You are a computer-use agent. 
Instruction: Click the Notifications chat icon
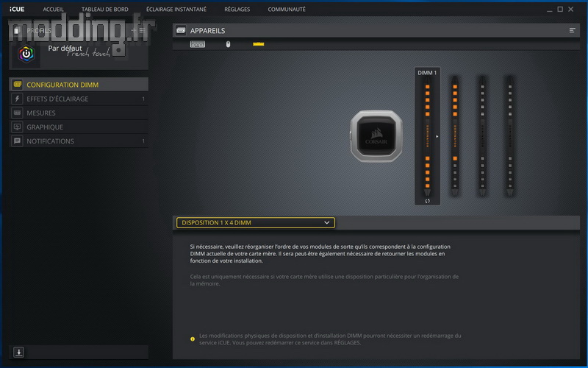click(17, 141)
